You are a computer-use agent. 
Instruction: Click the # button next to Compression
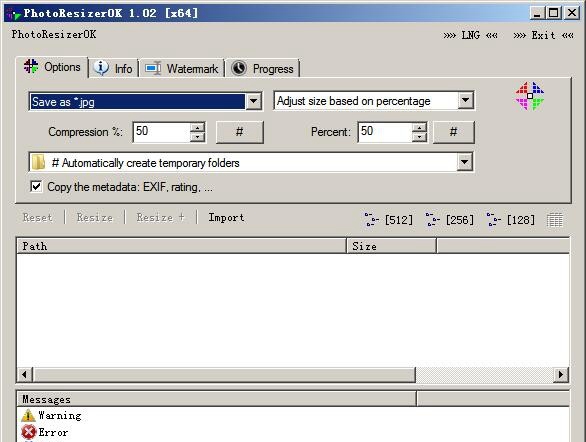[240, 132]
